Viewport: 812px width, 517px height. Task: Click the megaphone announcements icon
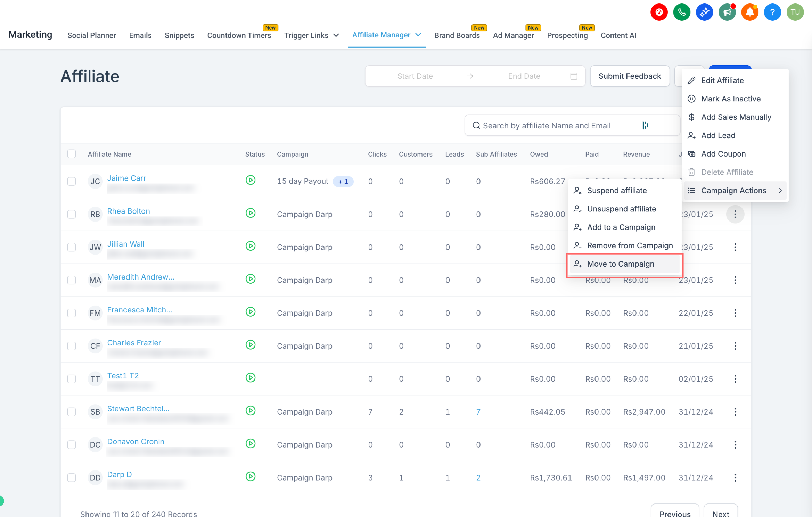pos(727,12)
